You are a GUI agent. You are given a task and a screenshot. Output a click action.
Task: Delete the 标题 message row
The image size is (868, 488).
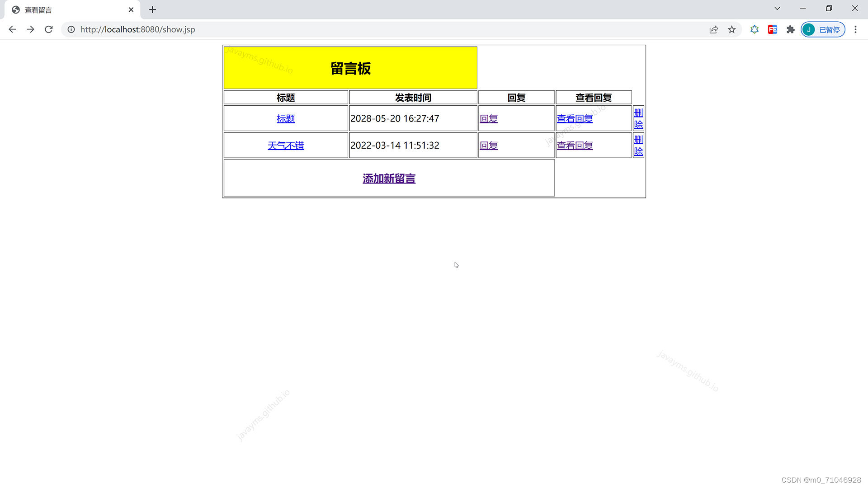(638, 118)
